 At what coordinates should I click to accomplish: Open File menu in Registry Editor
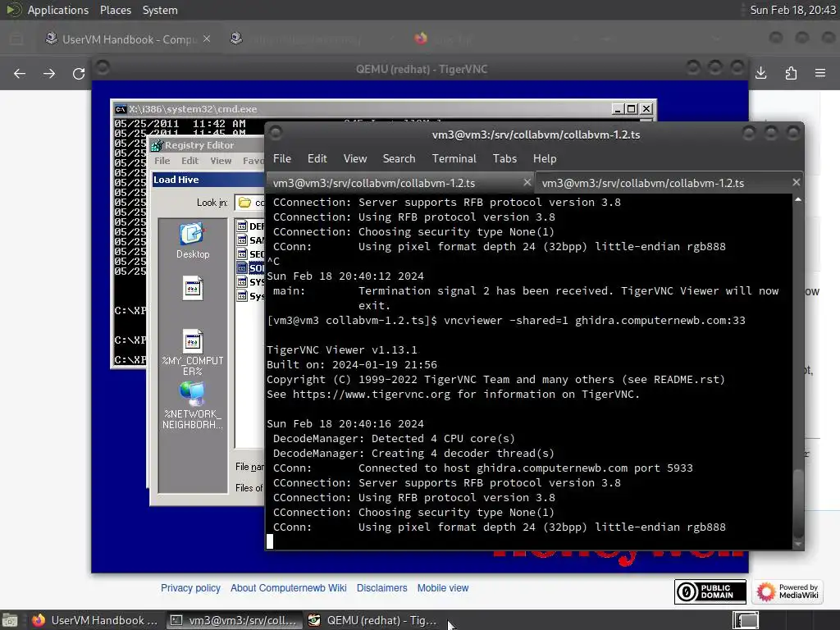tap(162, 161)
